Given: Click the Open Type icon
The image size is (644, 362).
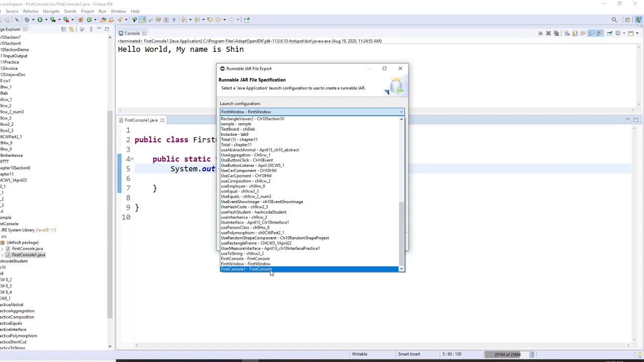Looking at the screenshot, I should tap(103, 20).
